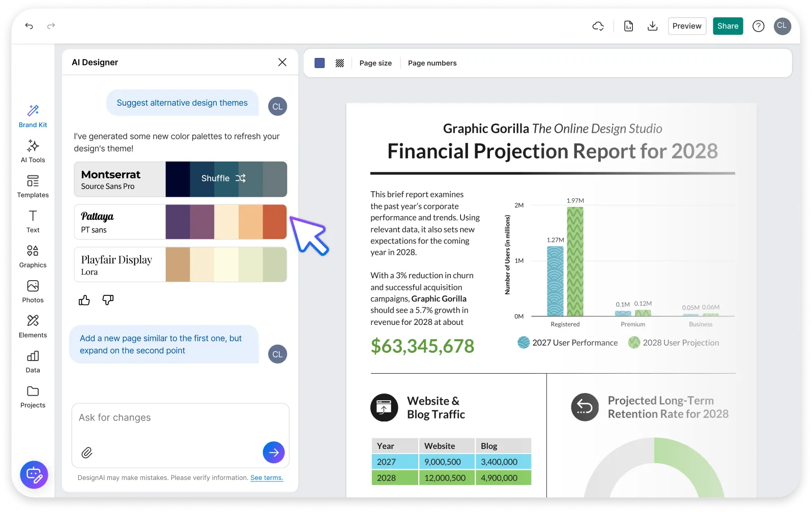Open AI Tools in the sidebar

click(x=33, y=152)
